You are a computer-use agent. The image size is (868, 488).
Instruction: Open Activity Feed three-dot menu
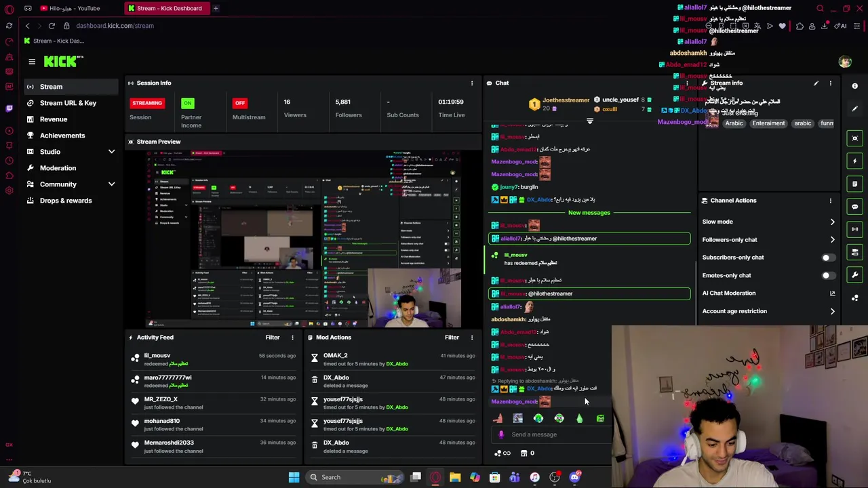click(x=293, y=338)
